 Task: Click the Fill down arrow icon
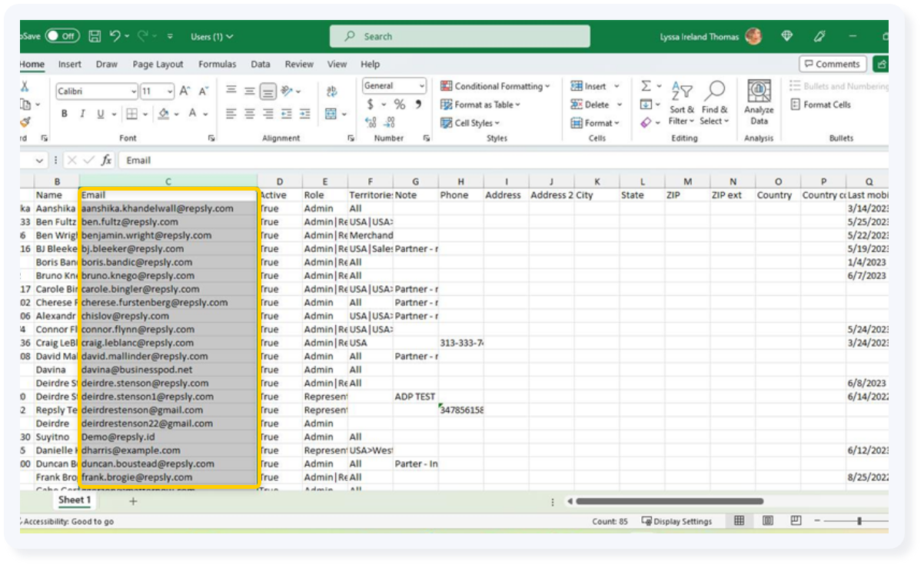646,105
